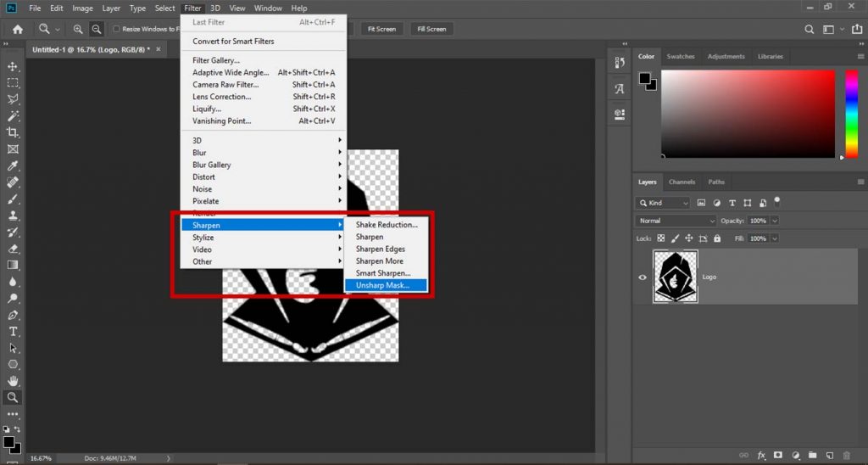Select the Spot Healing Brush tool
The width and height of the screenshot is (868, 465).
coord(12,182)
